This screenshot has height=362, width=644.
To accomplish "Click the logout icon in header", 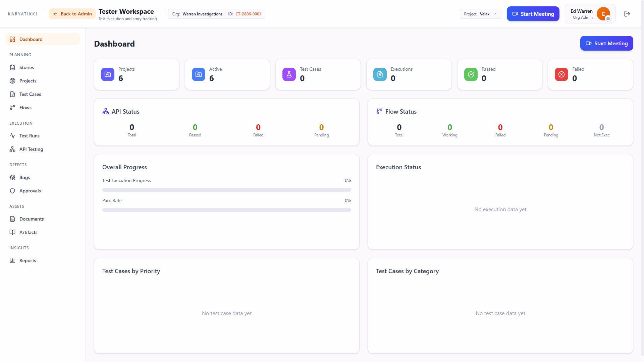I will point(627,14).
